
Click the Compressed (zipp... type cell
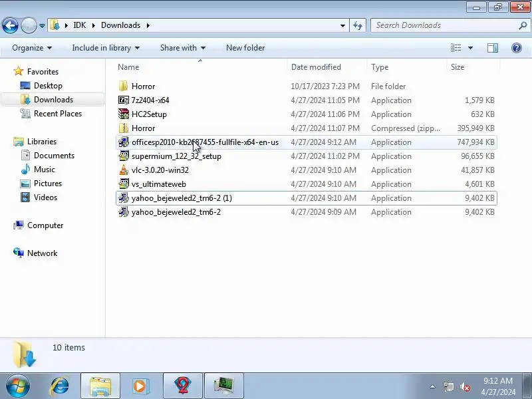point(406,128)
